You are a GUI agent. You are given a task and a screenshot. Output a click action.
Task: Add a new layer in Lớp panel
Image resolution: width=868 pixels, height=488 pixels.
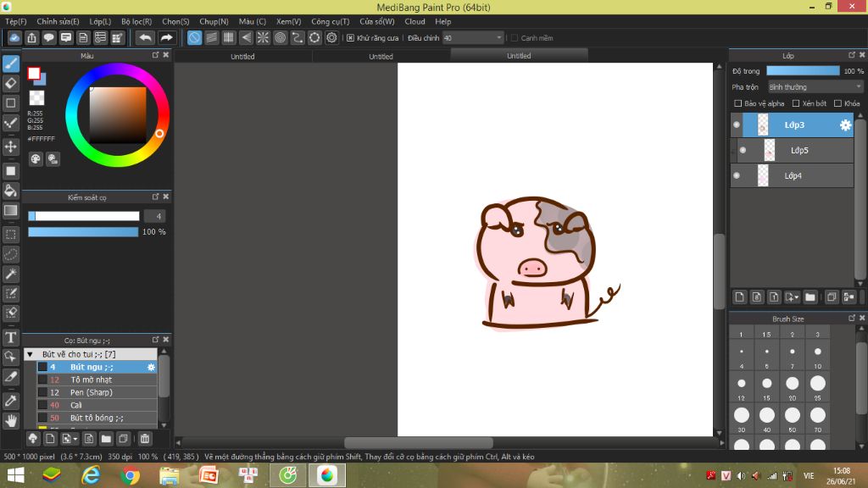(739, 297)
